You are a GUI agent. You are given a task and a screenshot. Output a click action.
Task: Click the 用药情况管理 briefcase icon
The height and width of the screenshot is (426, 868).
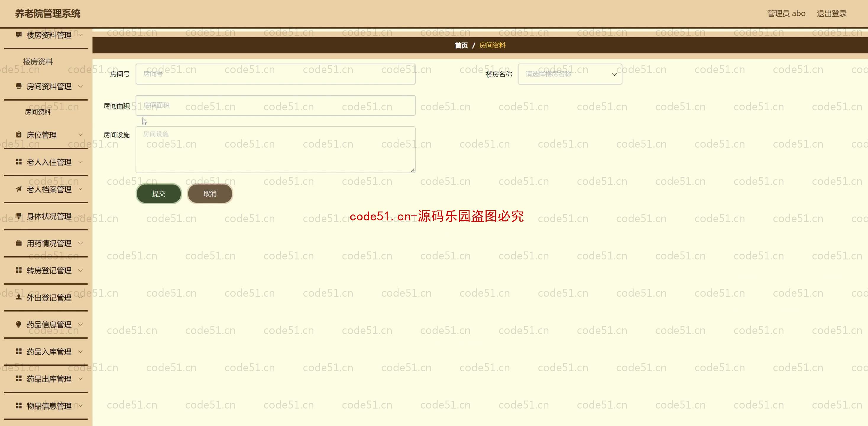[x=19, y=243]
